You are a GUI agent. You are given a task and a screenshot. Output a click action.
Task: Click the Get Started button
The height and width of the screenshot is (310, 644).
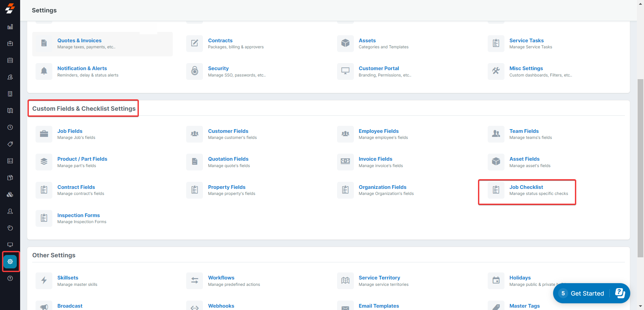point(587,293)
